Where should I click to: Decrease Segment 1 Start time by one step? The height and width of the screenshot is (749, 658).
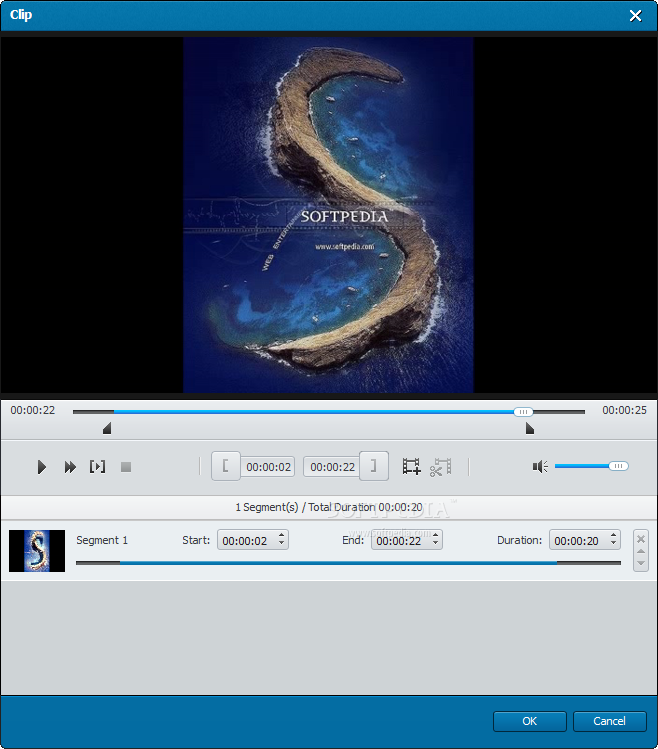pos(281,544)
